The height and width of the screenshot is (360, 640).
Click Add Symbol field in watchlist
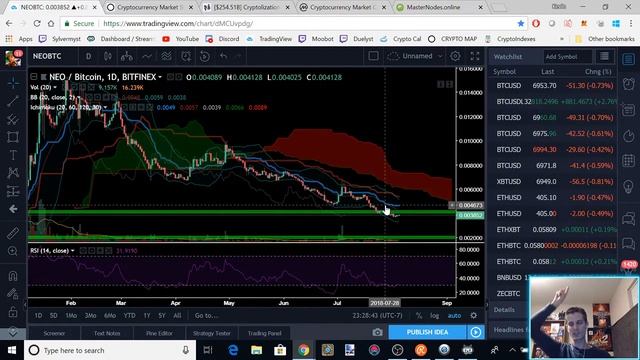pos(567,57)
